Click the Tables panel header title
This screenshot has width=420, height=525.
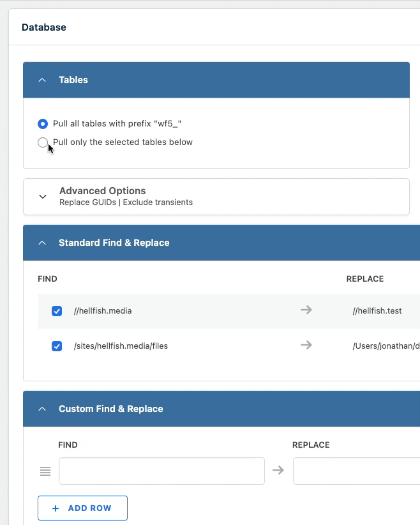[x=73, y=80]
